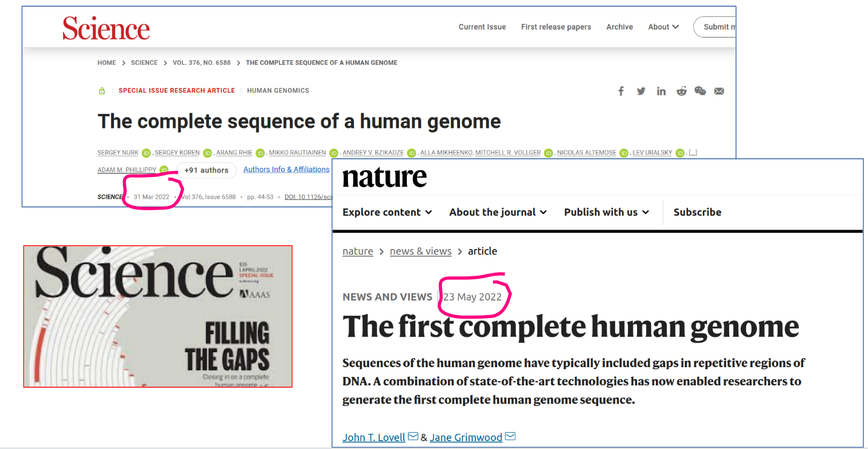The height and width of the screenshot is (449, 868).
Task: Share the article via the Twitter icon
Action: [x=641, y=91]
